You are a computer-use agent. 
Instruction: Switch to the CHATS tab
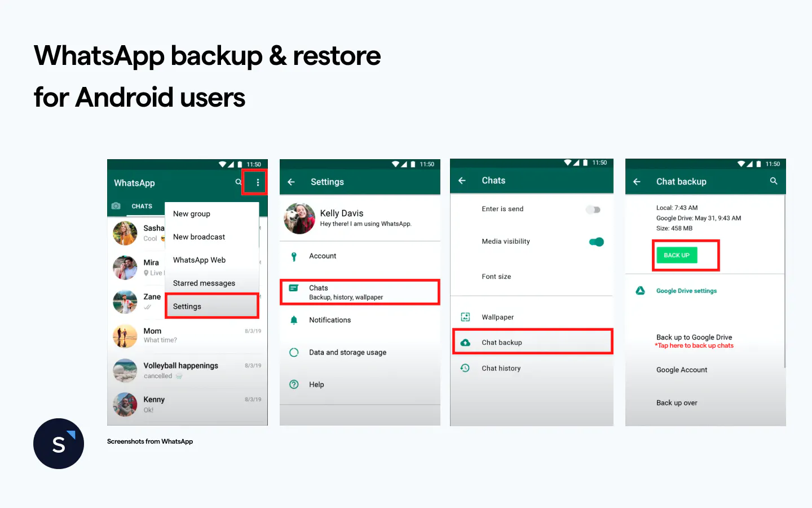pos(142,206)
